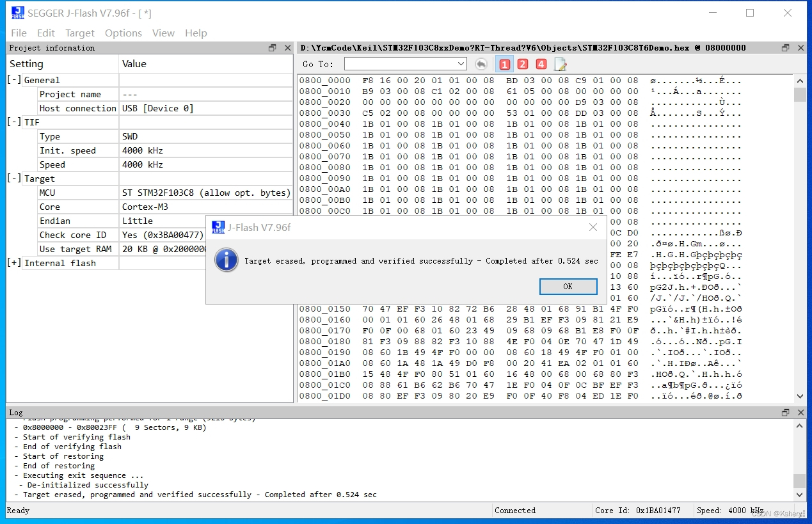
Task: Close the hex data panel
Action: point(800,48)
